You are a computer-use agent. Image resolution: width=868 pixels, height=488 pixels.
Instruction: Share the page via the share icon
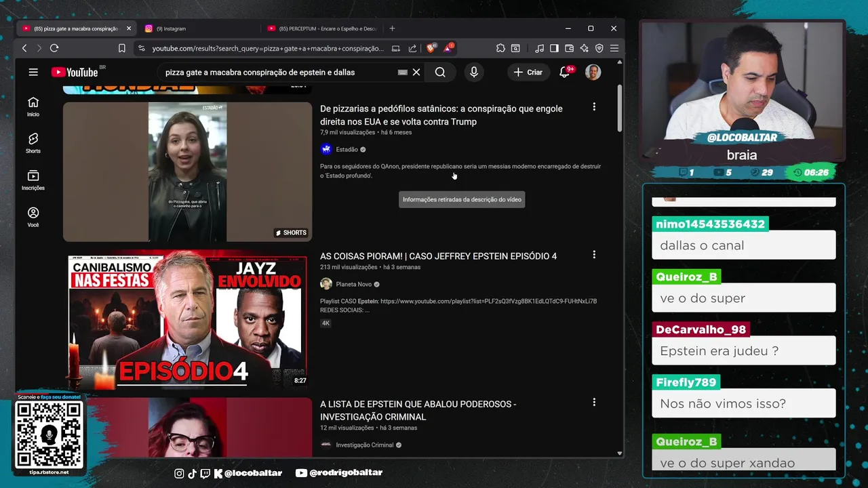(x=412, y=48)
